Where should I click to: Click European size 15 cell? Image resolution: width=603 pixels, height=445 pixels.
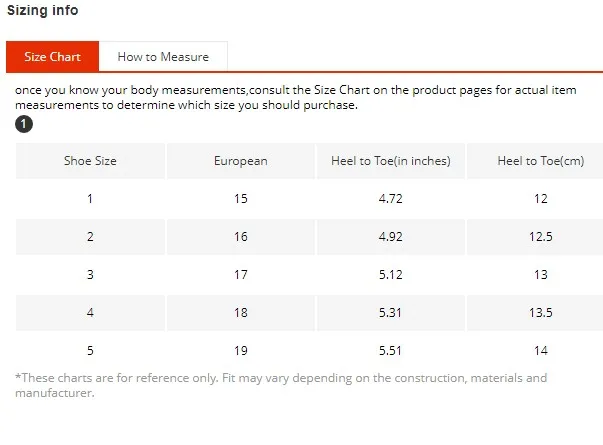click(x=241, y=199)
